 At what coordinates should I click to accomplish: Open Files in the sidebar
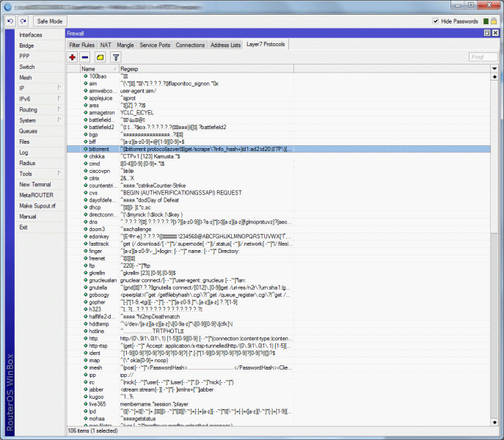(24, 142)
